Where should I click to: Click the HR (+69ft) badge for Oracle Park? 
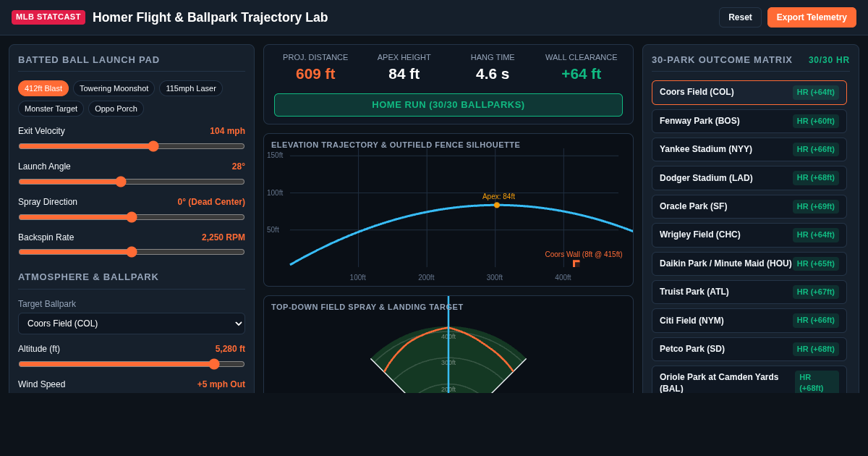click(816, 206)
